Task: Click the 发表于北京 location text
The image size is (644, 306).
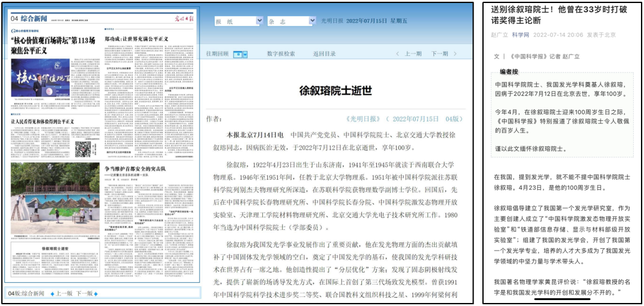Action: tap(601, 35)
